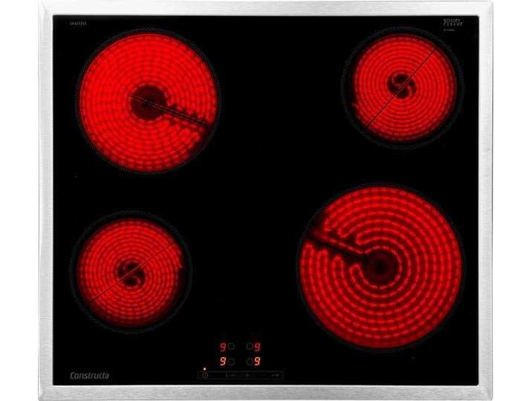
Task: Click the Schott Ceran logo
Action: click(x=453, y=23)
